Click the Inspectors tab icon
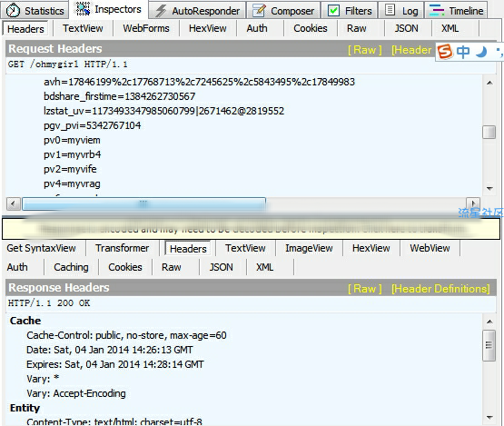The image size is (504, 426). [84, 9]
